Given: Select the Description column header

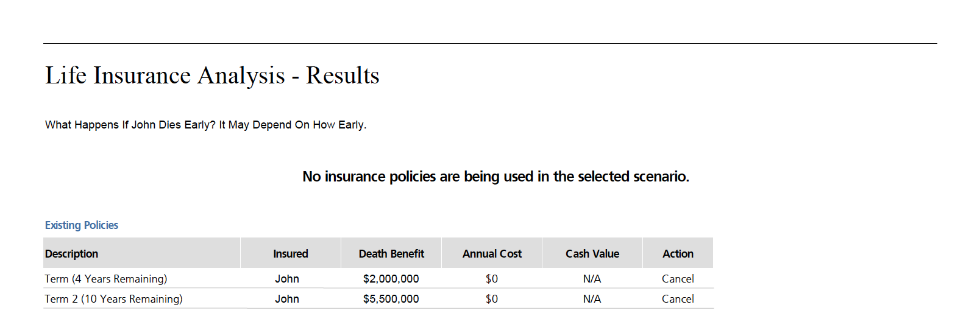Looking at the screenshot, I should click(71, 254).
